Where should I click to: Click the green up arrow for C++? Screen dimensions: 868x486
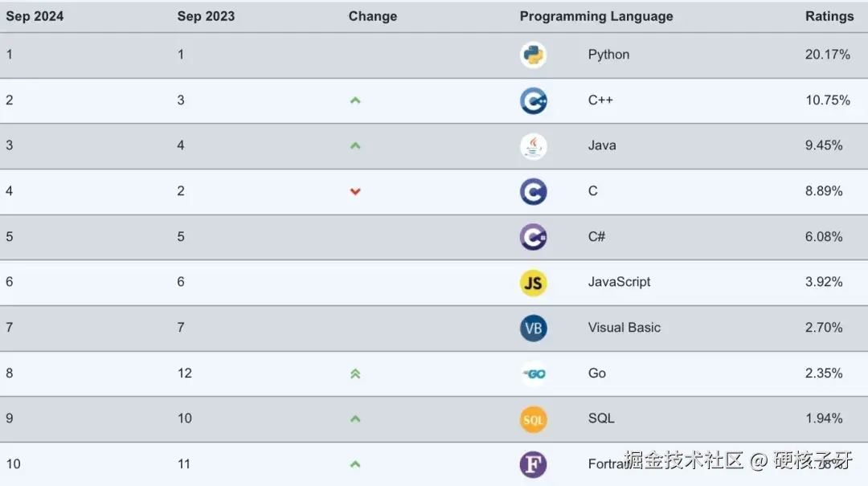pyautogui.click(x=355, y=100)
